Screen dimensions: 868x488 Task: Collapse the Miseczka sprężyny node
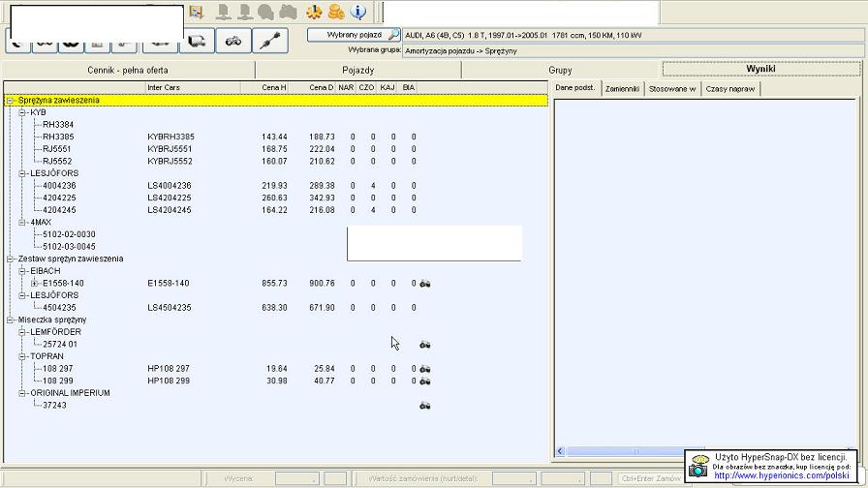tap(10, 320)
